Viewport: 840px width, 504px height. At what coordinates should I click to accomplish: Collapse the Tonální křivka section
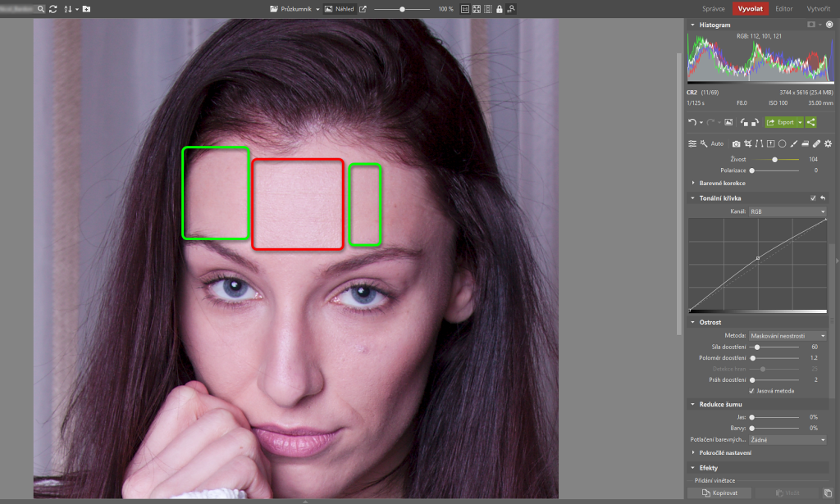tap(692, 198)
